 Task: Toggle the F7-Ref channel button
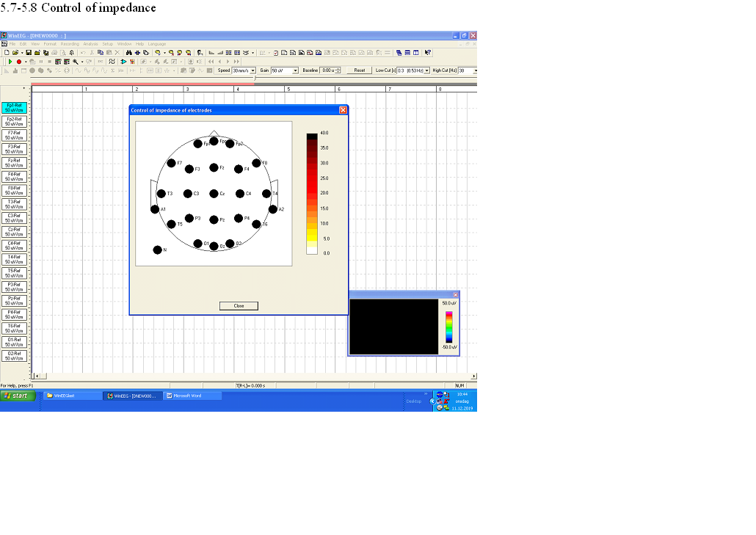coord(14,135)
